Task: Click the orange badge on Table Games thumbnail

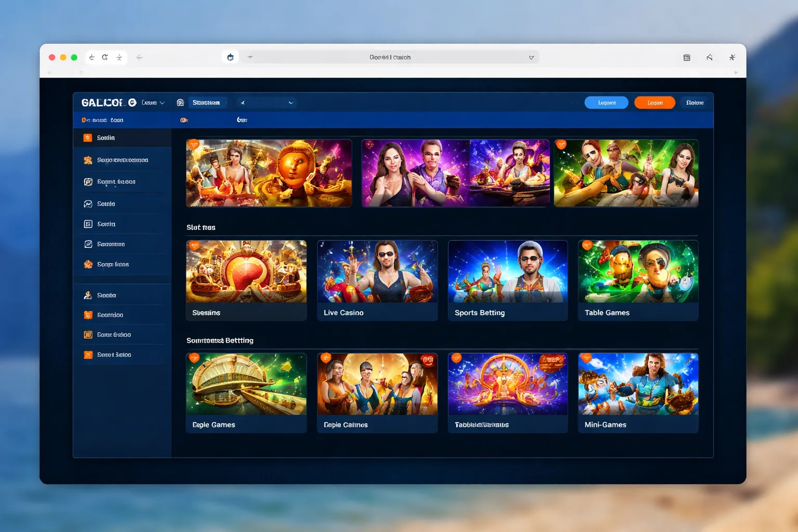Action: [x=587, y=245]
